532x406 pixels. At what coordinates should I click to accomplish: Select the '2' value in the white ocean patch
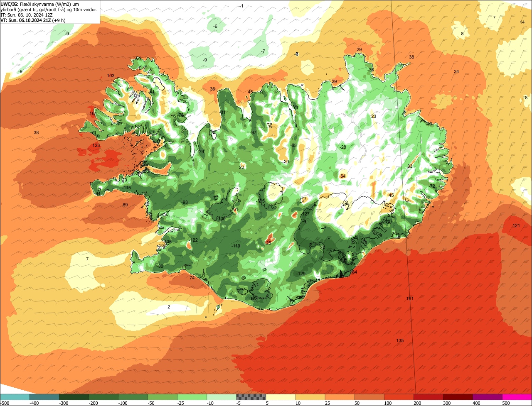coord(169,307)
